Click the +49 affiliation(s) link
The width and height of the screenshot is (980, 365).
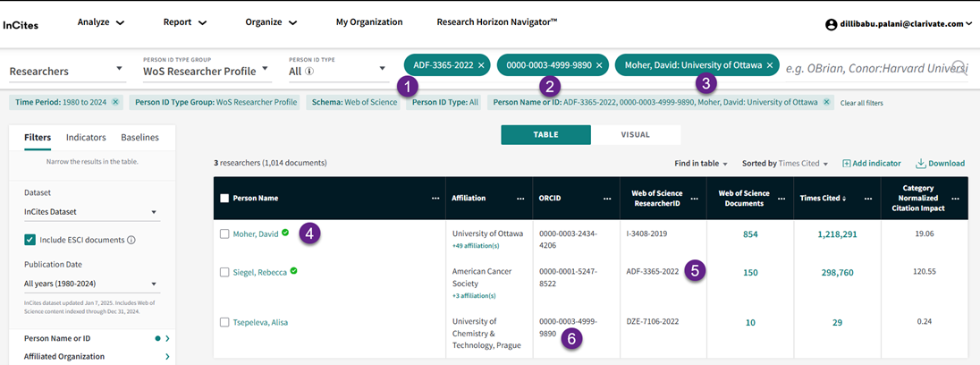476,246
